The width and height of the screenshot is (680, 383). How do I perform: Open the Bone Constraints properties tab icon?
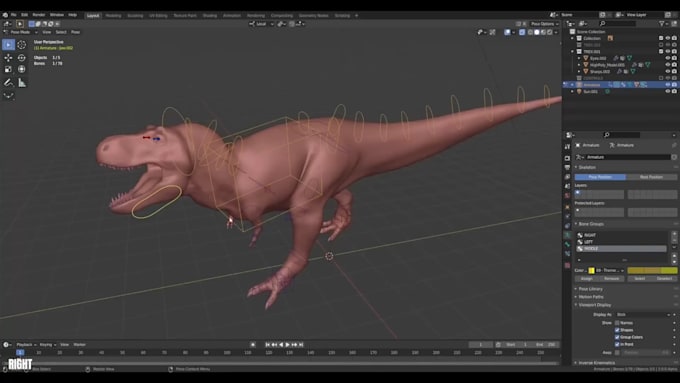[567, 254]
